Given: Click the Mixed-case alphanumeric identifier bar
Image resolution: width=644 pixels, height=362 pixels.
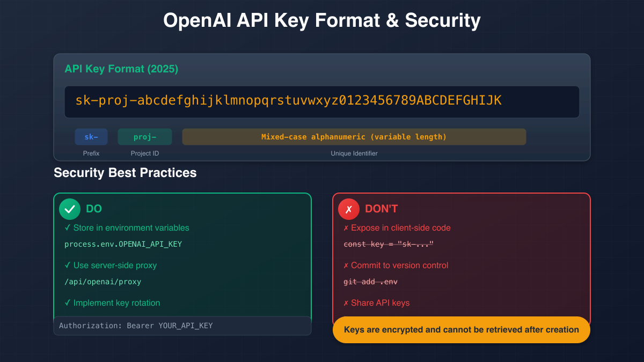Looking at the screenshot, I should click(354, 137).
